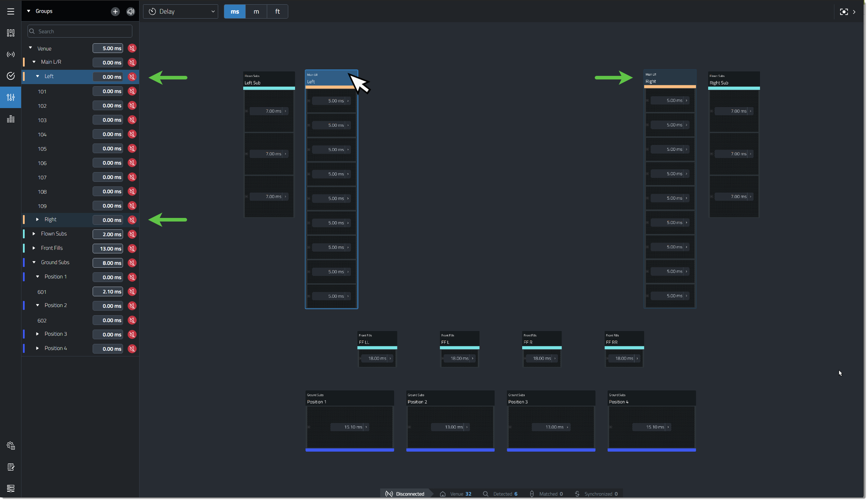Open the device list icon at sidebar bottom

tap(11, 488)
